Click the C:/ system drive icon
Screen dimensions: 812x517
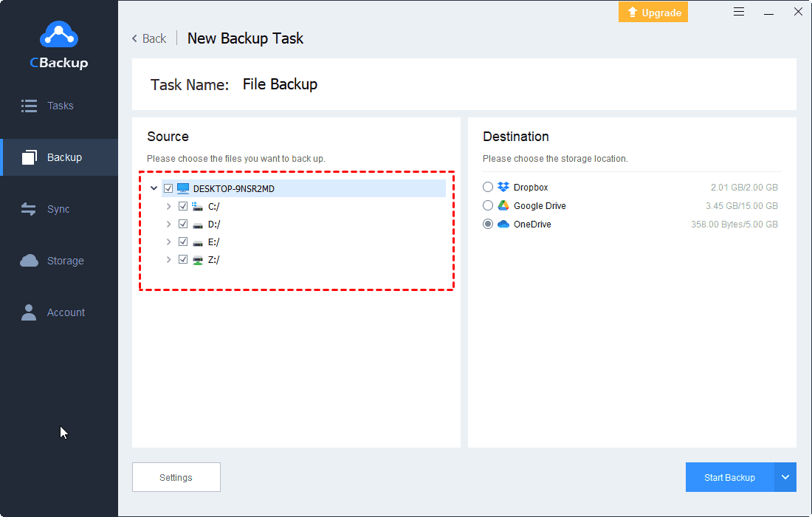pyautogui.click(x=197, y=207)
